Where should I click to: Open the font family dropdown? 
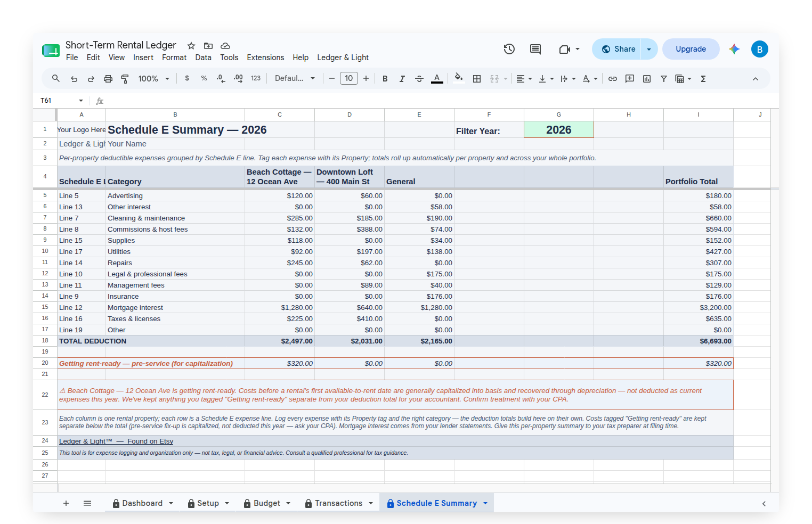pyautogui.click(x=295, y=78)
